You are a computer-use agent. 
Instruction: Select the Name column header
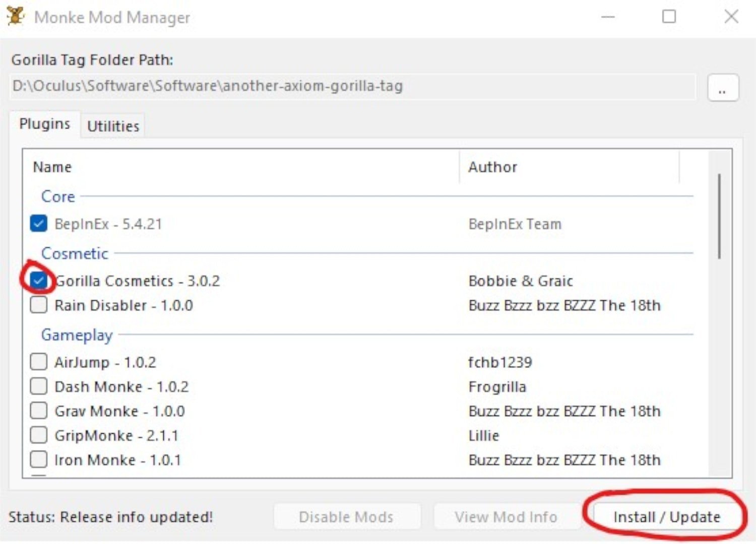[x=52, y=167]
